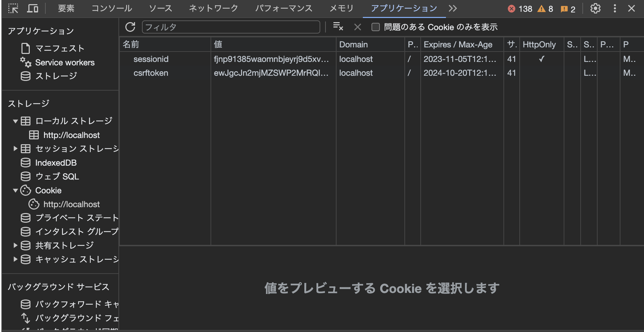Open the コンソール tab

pyautogui.click(x=111, y=8)
